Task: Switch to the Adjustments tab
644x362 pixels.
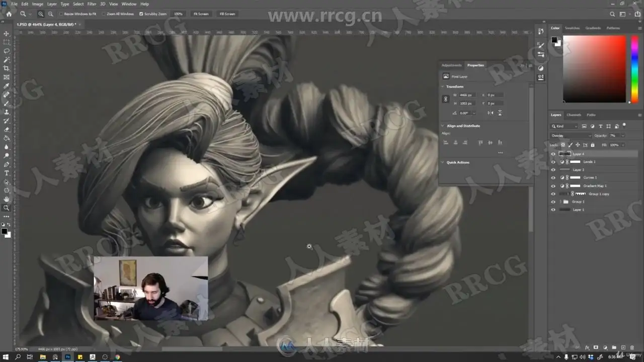Action: tap(451, 65)
